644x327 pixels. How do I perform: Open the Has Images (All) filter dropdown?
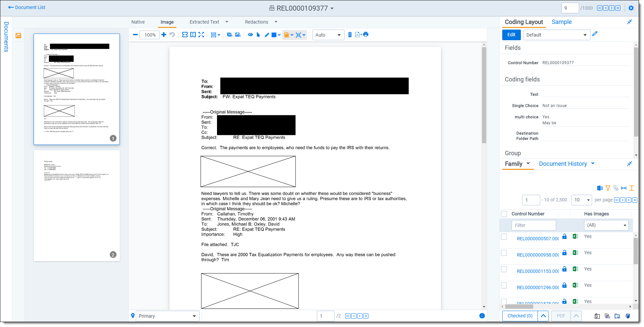click(606, 225)
